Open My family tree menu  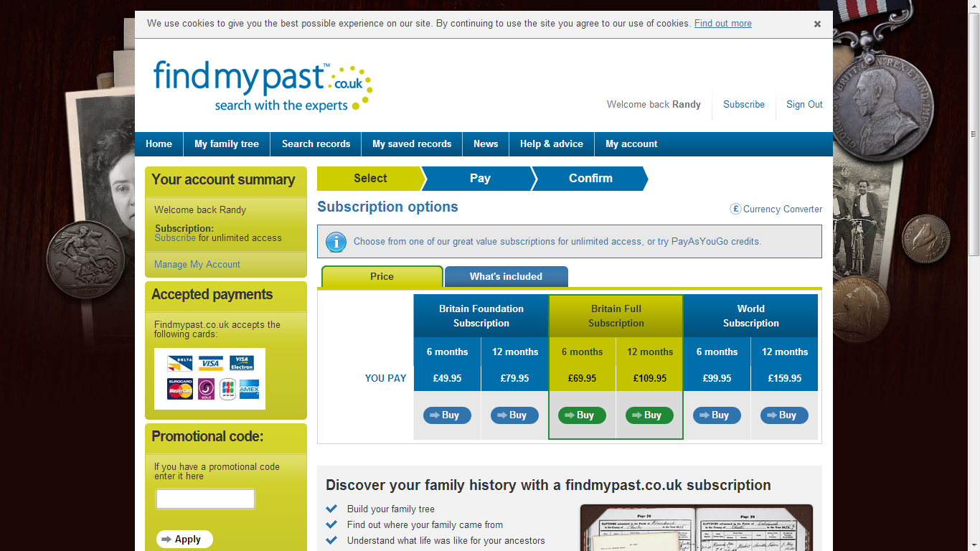pos(227,143)
